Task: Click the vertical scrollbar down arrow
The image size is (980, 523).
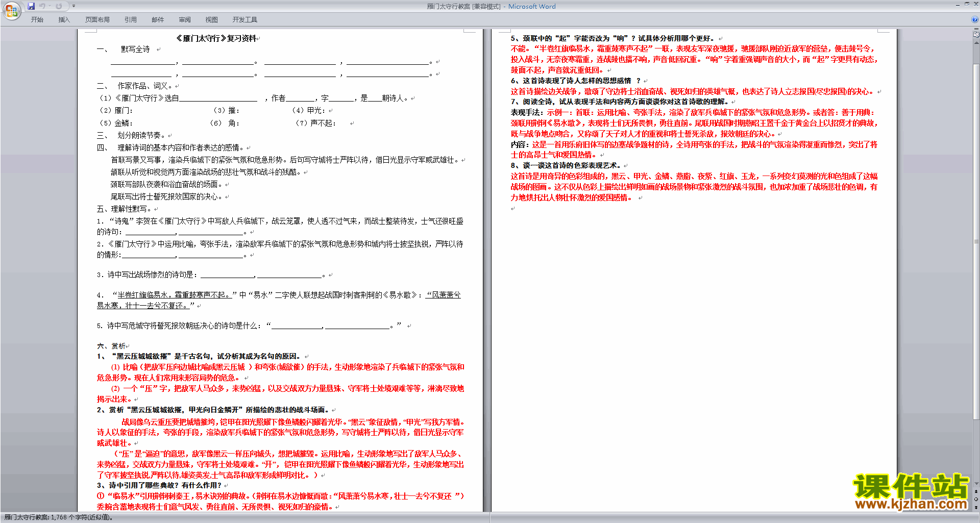Action: 976,483
